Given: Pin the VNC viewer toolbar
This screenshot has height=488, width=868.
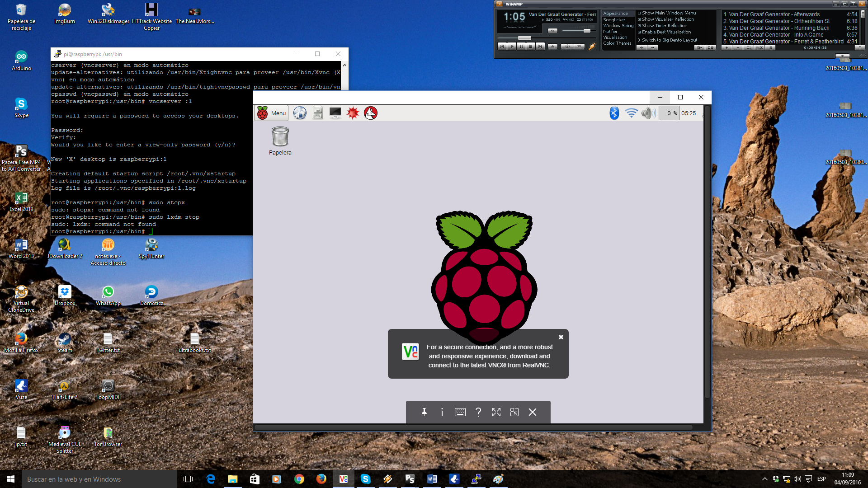Looking at the screenshot, I should 424,412.
